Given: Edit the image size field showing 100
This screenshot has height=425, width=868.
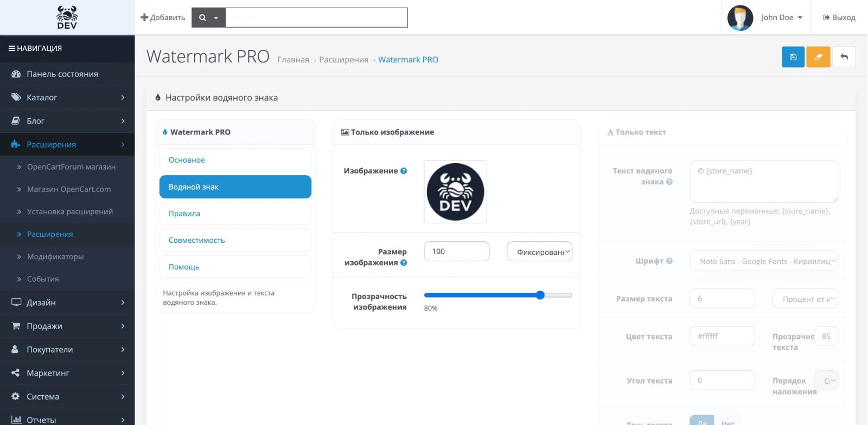Looking at the screenshot, I should (x=457, y=252).
